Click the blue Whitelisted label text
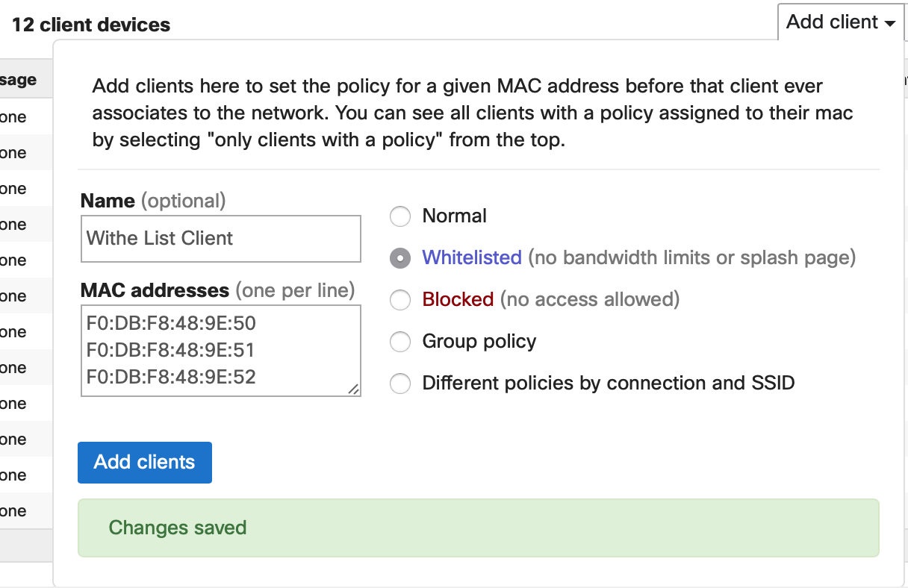908x588 pixels. (471, 257)
